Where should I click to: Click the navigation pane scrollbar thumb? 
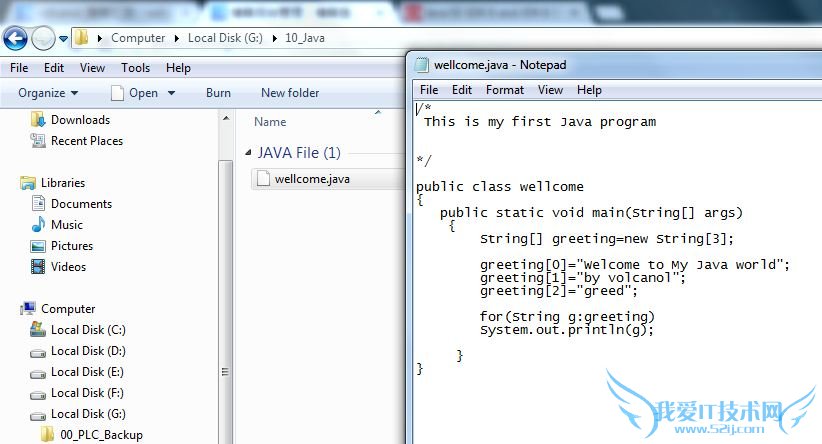[226, 301]
